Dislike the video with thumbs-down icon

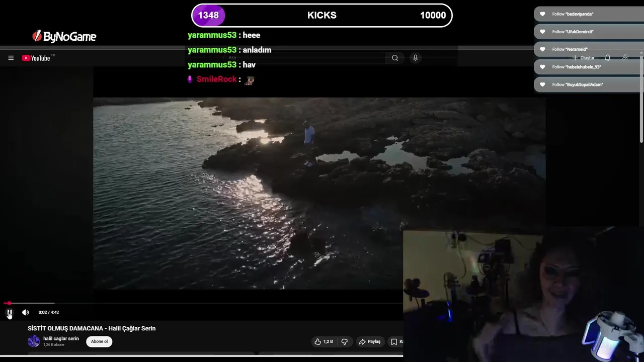click(x=345, y=341)
